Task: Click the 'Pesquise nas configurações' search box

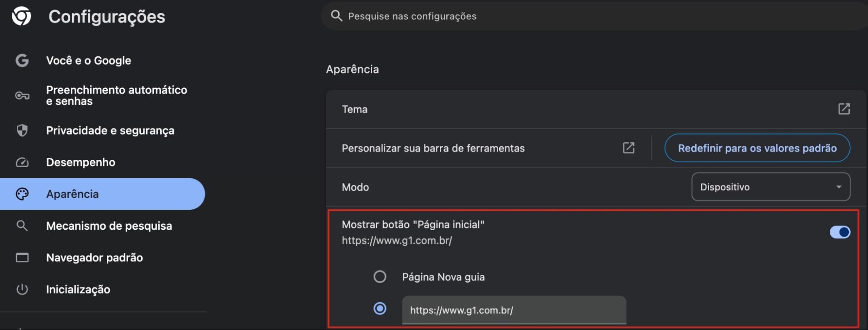Action: click(x=478, y=16)
